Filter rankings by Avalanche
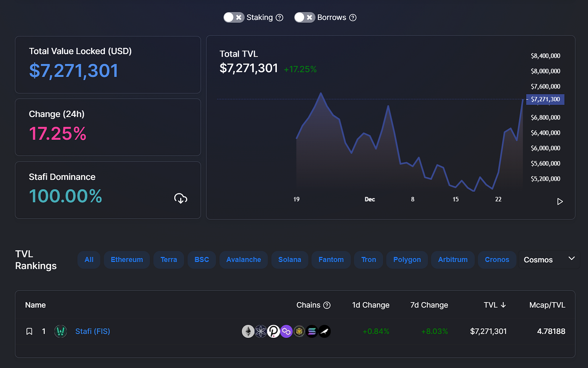588x368 pixels. pyautogui.click(x=244, y=260)
